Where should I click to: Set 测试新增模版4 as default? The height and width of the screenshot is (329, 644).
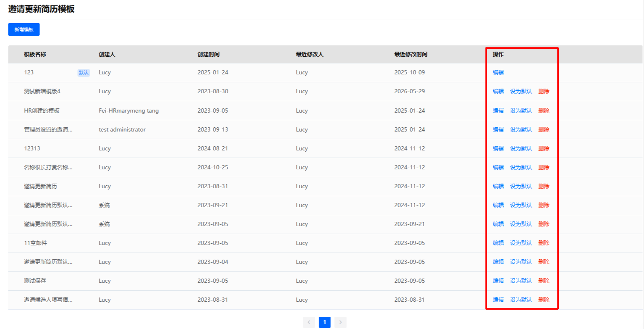click(x=521, y=91)
